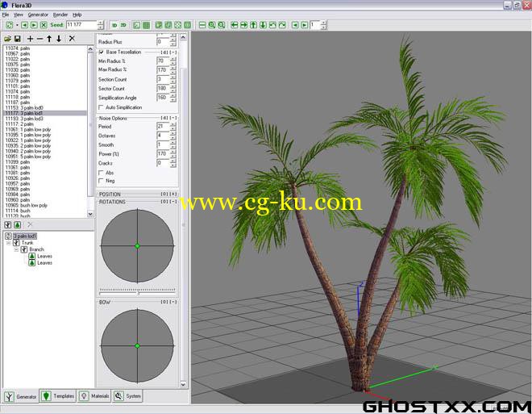532x414 pixels.
Task: Go to the next seed arrow
Action: [x=34, y=25]
